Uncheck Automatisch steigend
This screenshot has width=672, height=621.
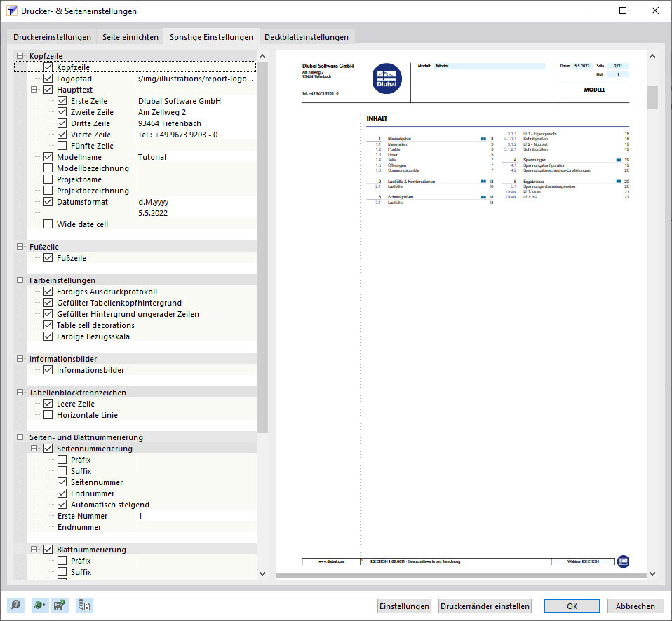[62, 505]
